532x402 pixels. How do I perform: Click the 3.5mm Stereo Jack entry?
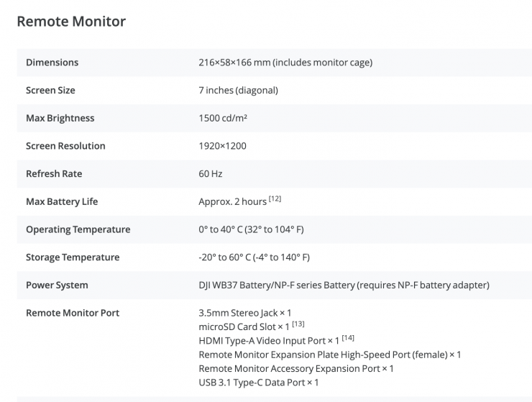point(244,313)
